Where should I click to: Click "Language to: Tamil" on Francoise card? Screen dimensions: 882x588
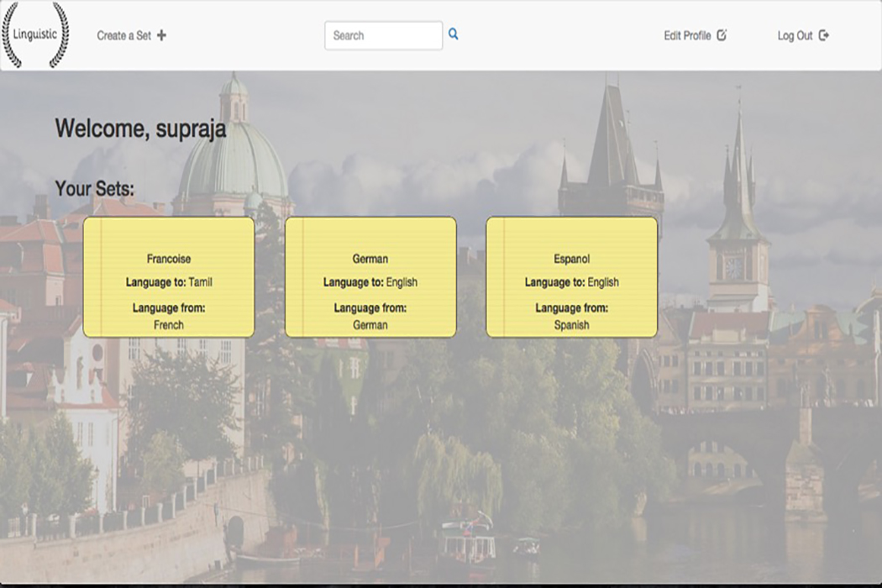click(169, 282)
